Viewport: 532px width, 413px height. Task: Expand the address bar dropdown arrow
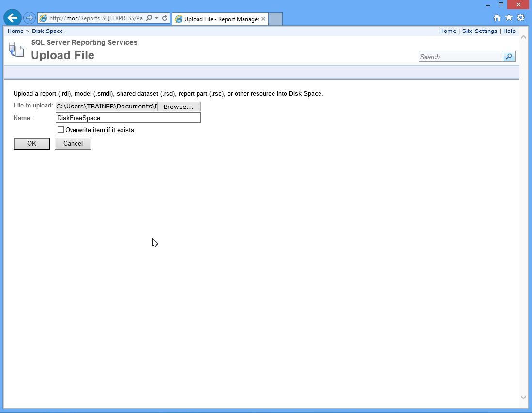156,18
